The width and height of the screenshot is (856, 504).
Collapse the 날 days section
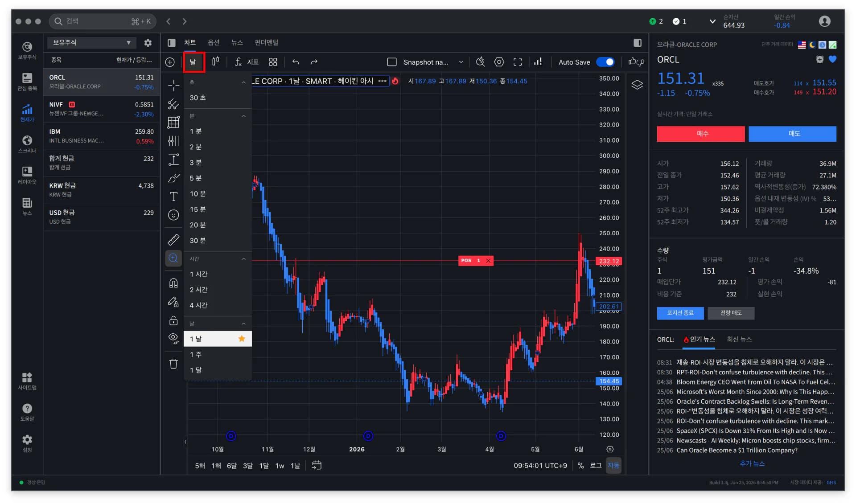243,324
